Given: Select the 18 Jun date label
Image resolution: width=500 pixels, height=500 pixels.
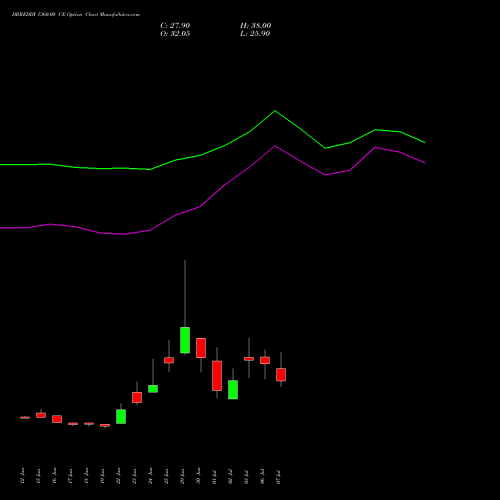Looking at the screenshot, I should click(86, 476).
